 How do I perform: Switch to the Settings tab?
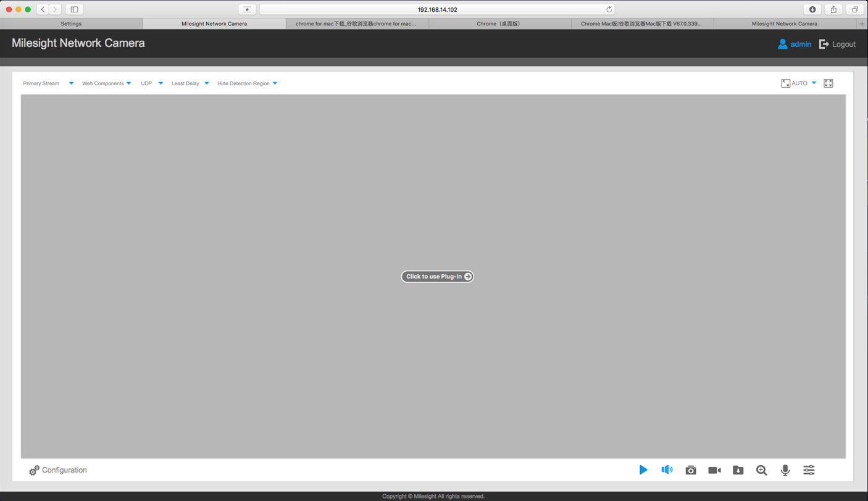[71, 23]
